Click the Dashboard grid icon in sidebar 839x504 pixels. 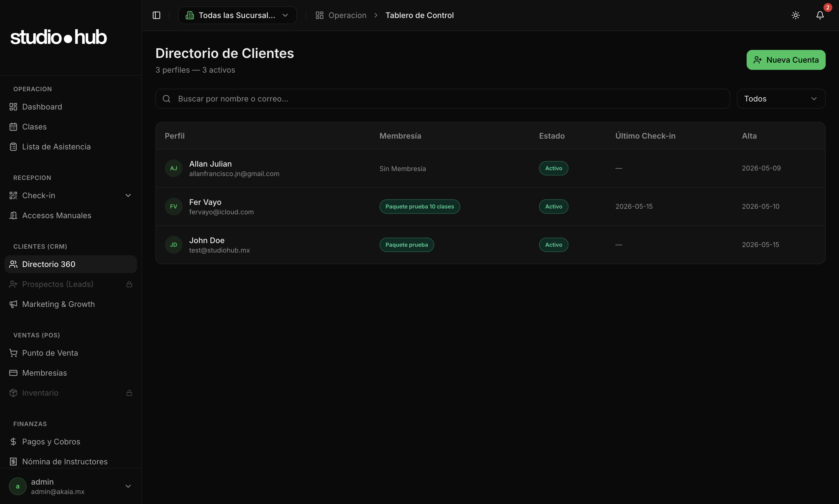[x=13, y=107]
